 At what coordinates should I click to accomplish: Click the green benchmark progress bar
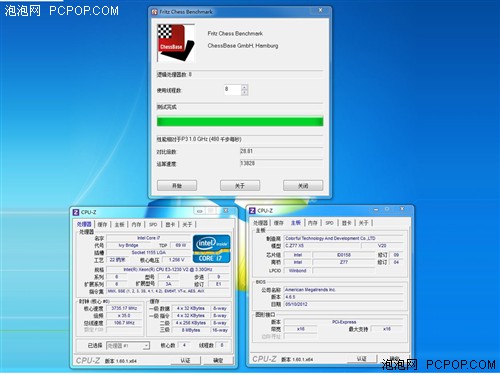240,121
